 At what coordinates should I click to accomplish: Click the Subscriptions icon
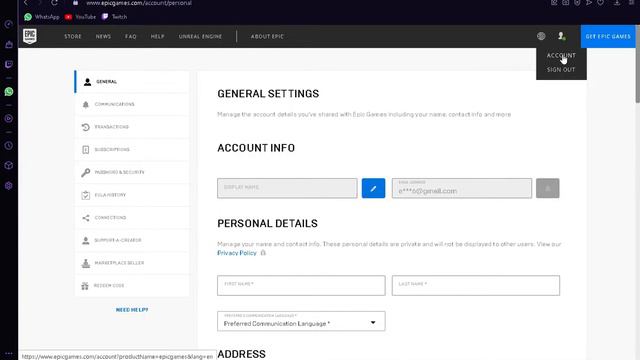pyautogui.click(x=86, y=150)
